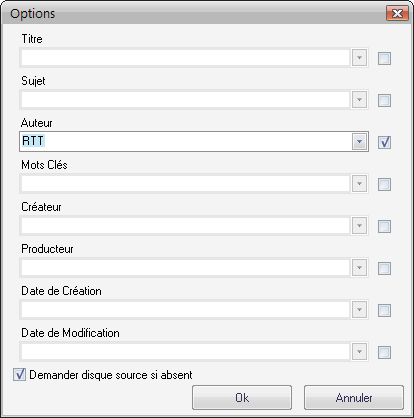
Task: Uncheck the Auteur checkbox
Action: [x=384, y=142]
